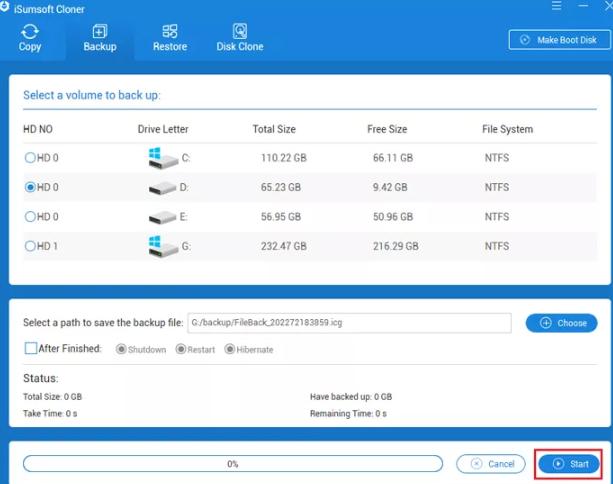
Task: Click NTFS in the C: drive row
Action: pyautogui.click(x=497, y=158)
